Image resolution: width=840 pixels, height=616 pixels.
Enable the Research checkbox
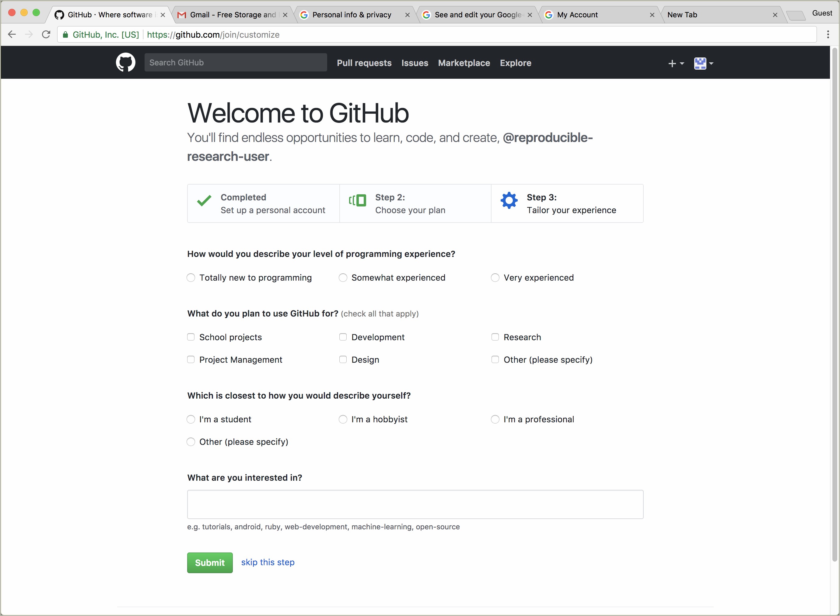click(495, 337)
